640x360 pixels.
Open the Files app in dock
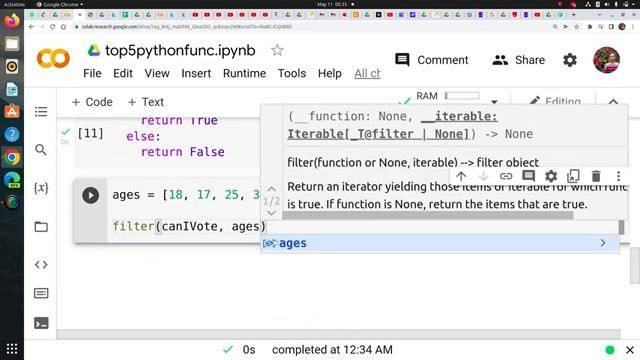point(11,44)
